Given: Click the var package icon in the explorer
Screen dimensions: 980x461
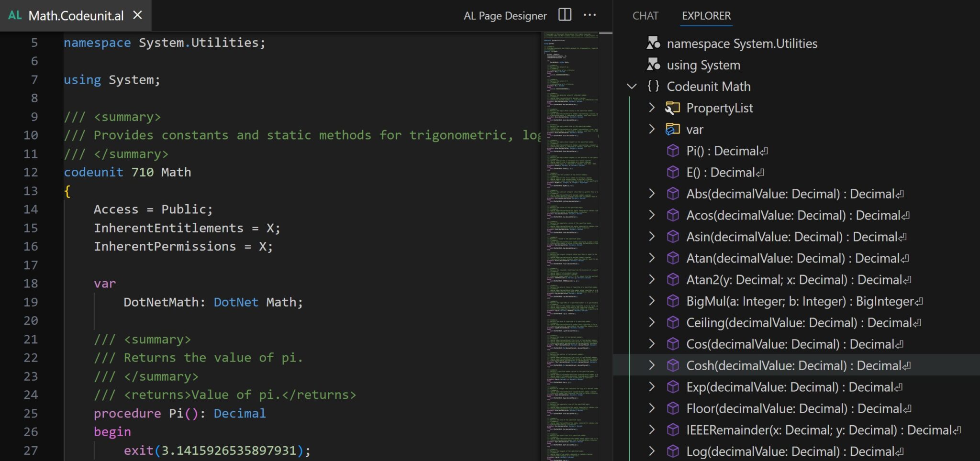Looking at the screenshot, I should tap(673, 129).
